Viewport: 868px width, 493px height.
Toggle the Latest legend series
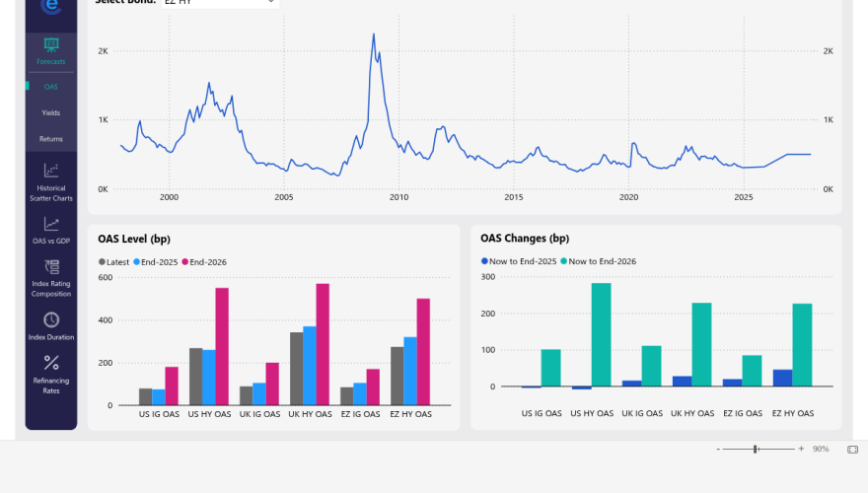click(x=113, y=261)
